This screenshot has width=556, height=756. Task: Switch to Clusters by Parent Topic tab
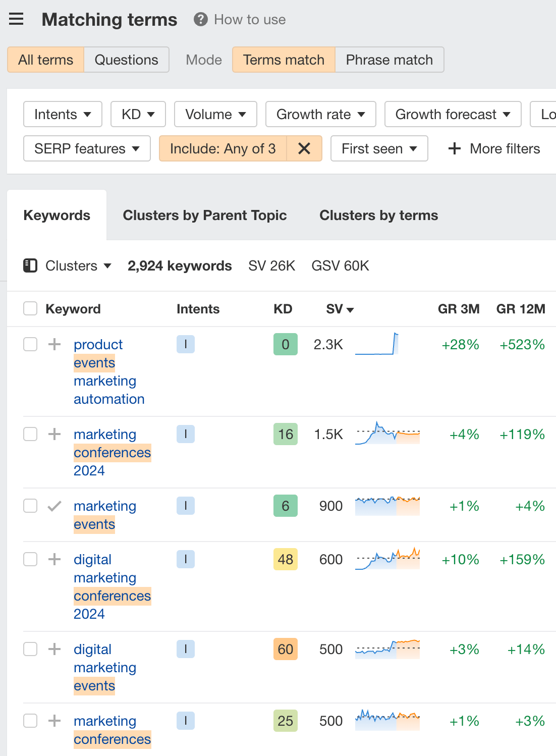[x=204, y=215]
